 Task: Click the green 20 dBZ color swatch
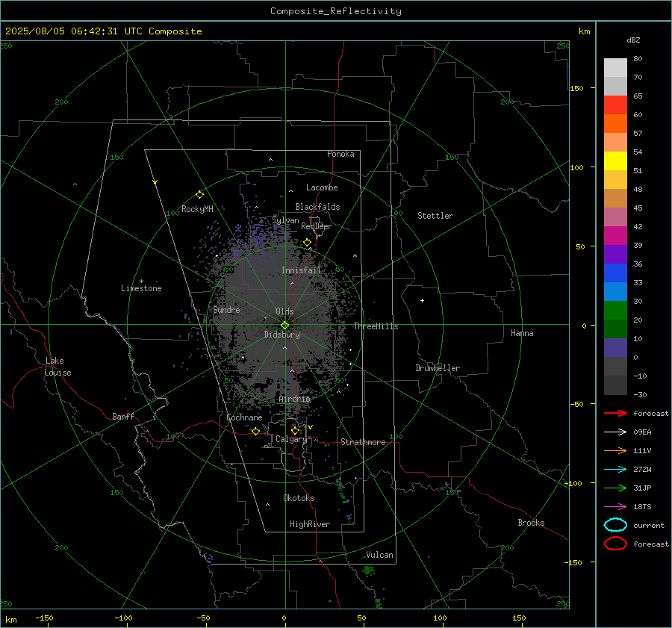point(615,311)
